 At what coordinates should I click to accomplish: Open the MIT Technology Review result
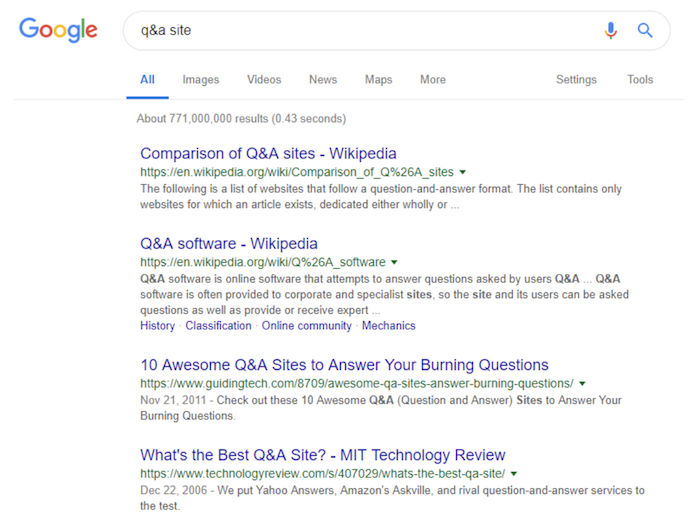(x=323, y=455)
